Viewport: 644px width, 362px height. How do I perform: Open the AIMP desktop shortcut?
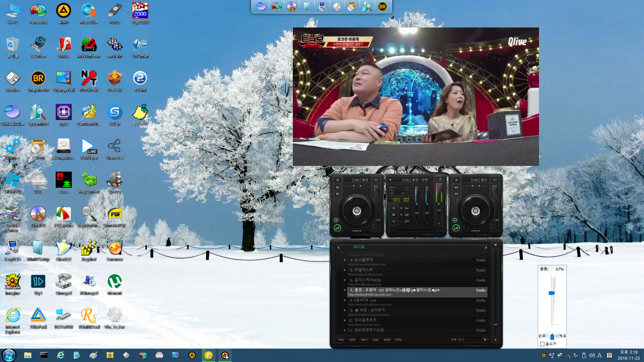(63, 14)
